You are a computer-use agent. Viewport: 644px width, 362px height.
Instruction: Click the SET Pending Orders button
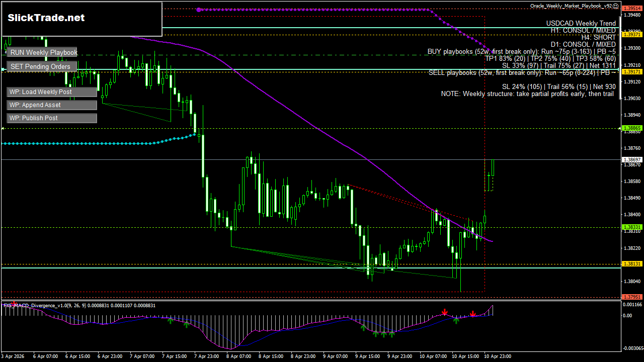coord(42,66)
